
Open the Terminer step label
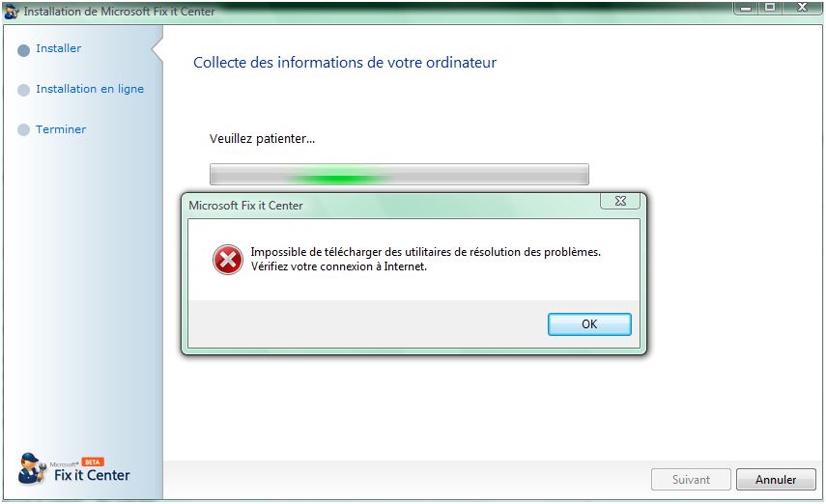(61, 129)
